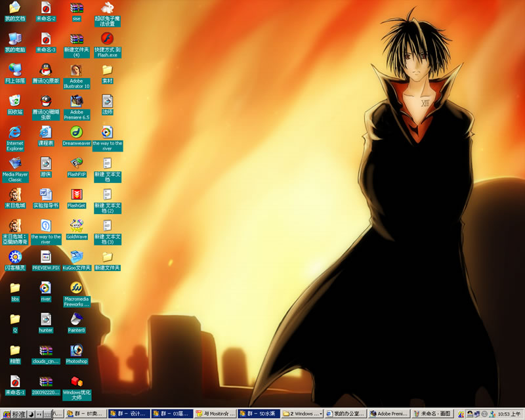Image resolution: width=525 pixels, height=420 pixels.
Task: Select the clouds_cjn archive file
Action: pyautogui.click(x=46, y=354)
